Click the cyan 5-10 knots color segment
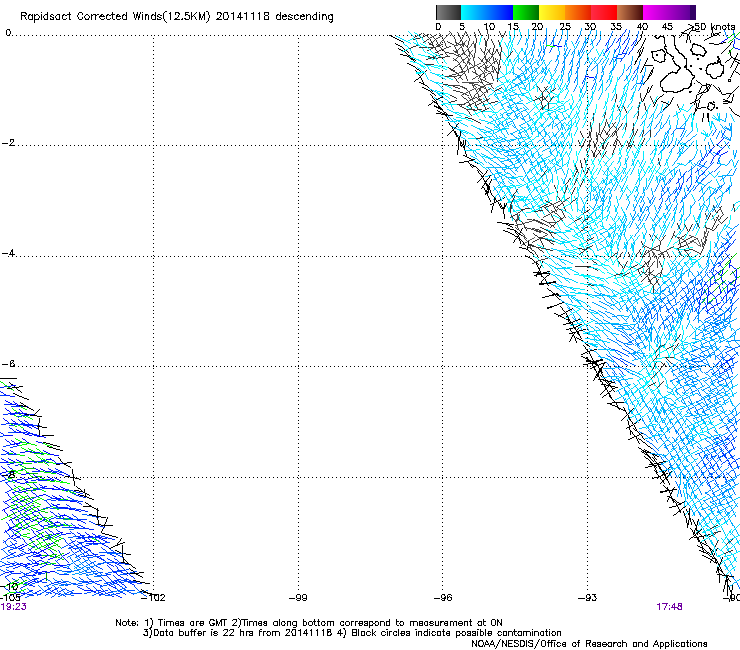 tap(474, 12)
